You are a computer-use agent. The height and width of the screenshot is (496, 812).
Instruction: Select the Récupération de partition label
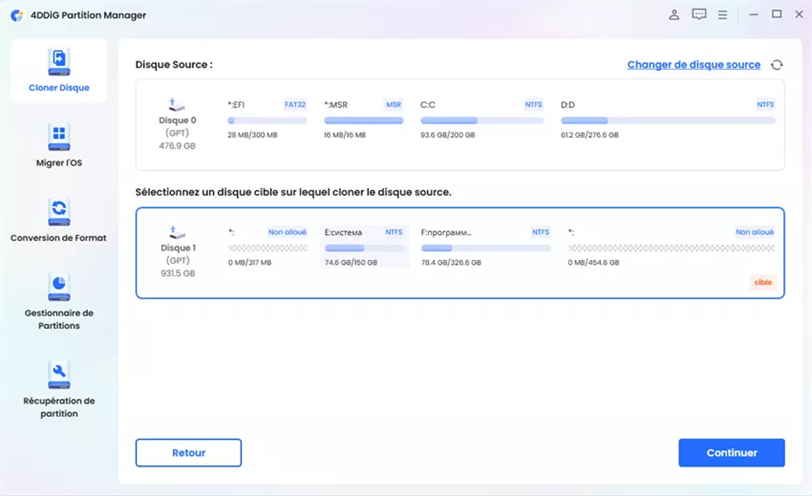[59, 407]
